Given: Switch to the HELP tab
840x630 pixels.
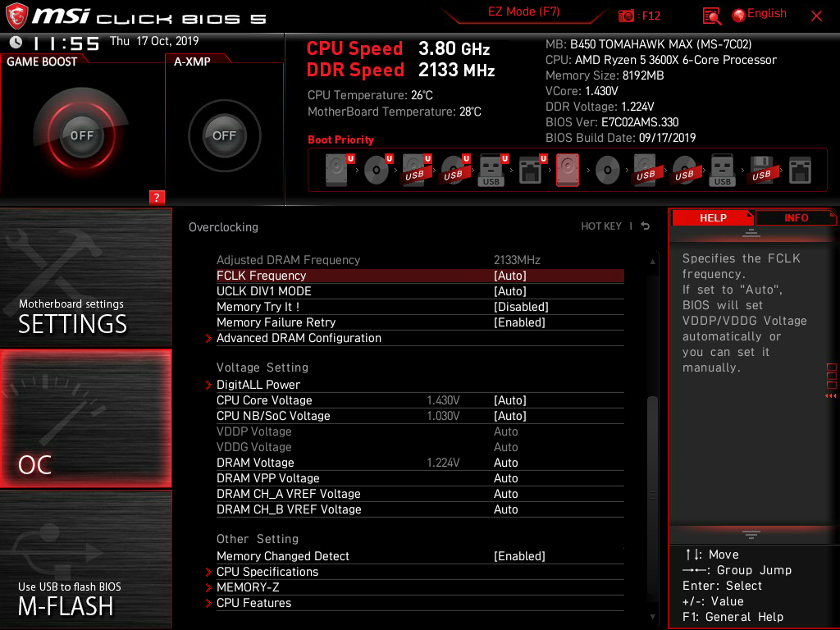Looking at the screenshot, I should pyautogui.click(x=713, y=218).
